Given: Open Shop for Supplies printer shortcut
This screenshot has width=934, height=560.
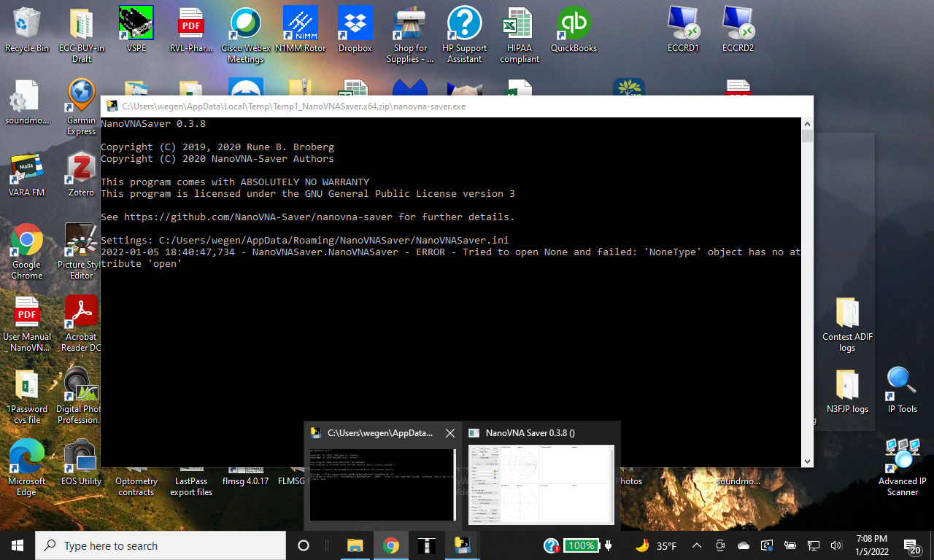Looking at the screenshot, I should [410, 35].
